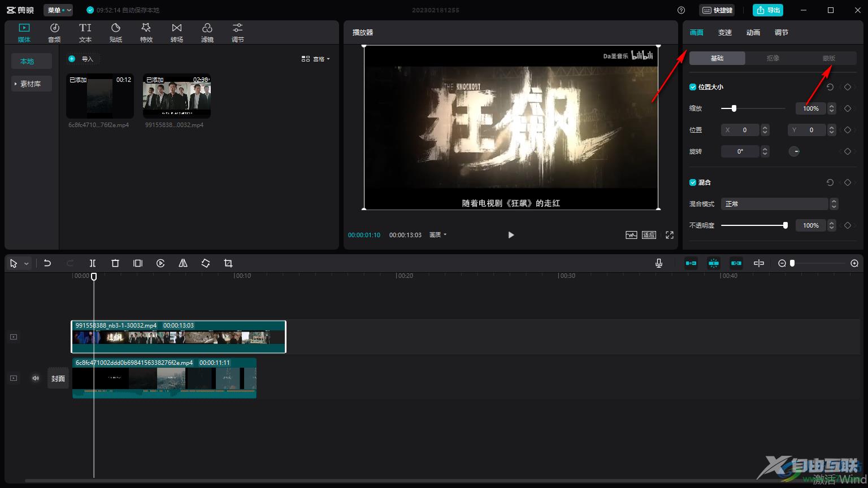Click the 旋转 degree stepper arrows

[x=765, y=151]
